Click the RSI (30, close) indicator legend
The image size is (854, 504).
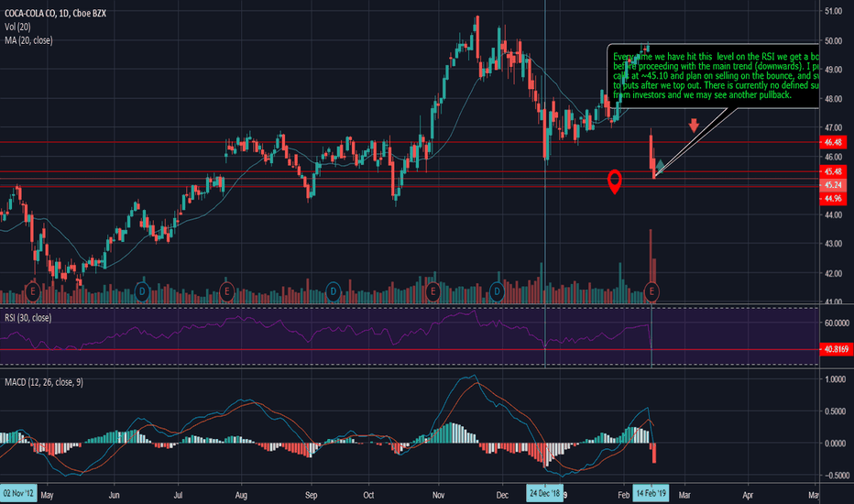click(x=27, y=318)
